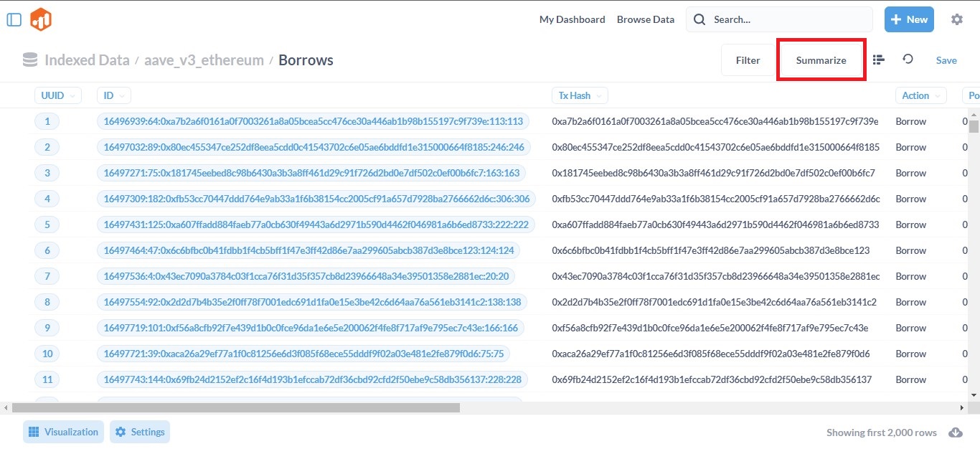Open the settings gear icon
Image resolution: width=980 pixels, height=449 pixels.
coord(956,19)
